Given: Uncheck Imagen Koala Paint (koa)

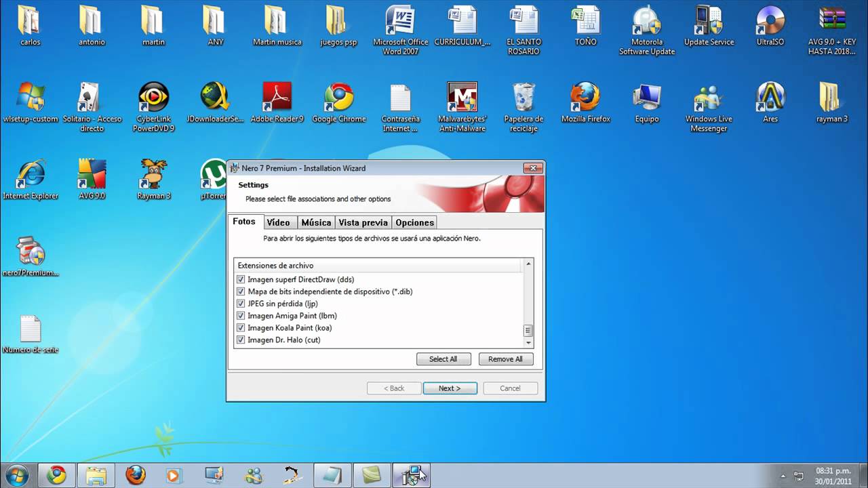Looking at the screenshot, I should (241, 328).
